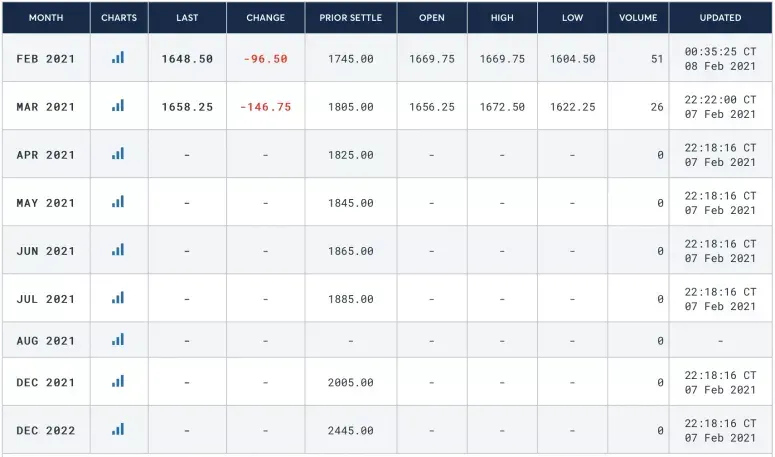Click prior settle value 1865.00
Image resolution: width=775 pixels, height=457 pixels.
(351, 251)
